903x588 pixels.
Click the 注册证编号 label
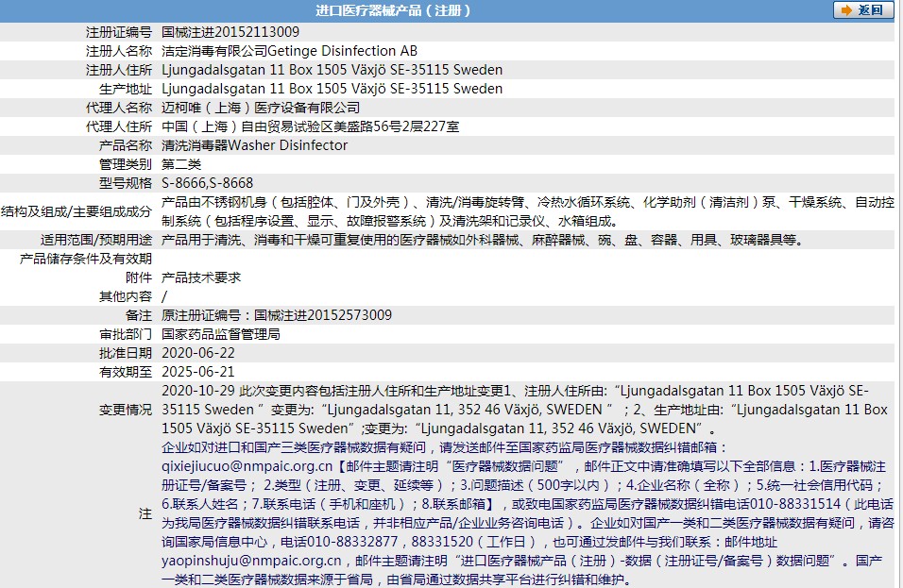tap(119, 32)
